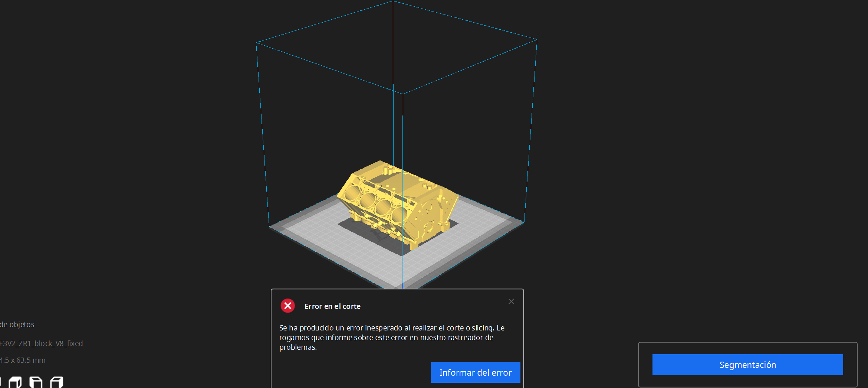Click the Segmentación button
The width and height of the screenshot is (868, 388).
click(x=747, y=365)
